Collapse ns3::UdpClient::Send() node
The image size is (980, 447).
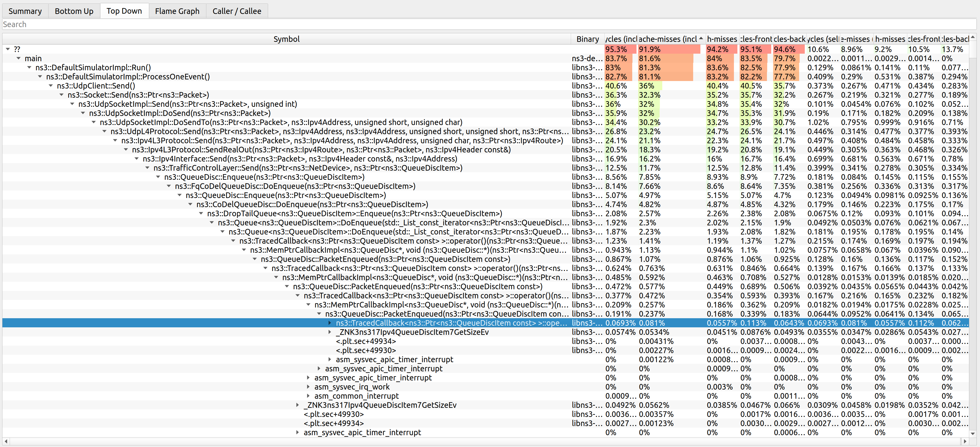51,86
